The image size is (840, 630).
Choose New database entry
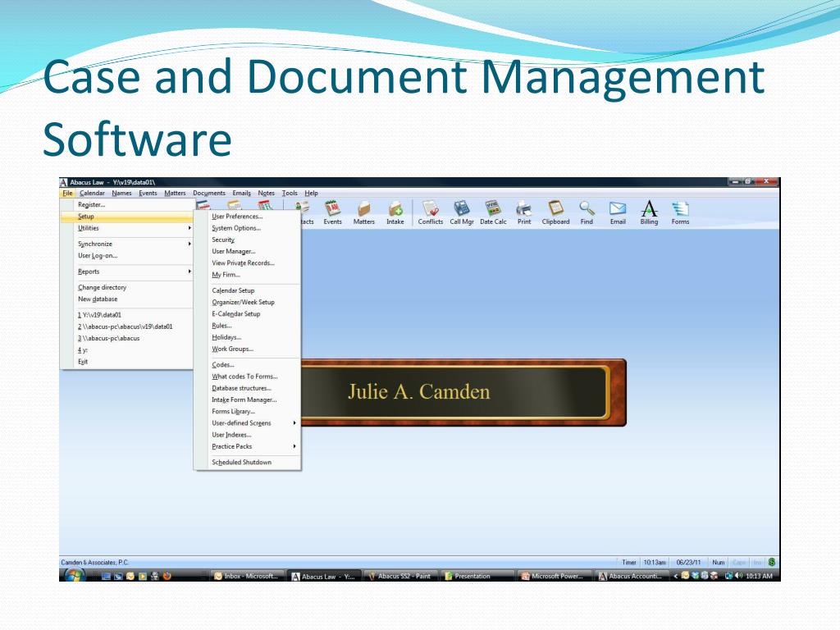click(127, 299)
